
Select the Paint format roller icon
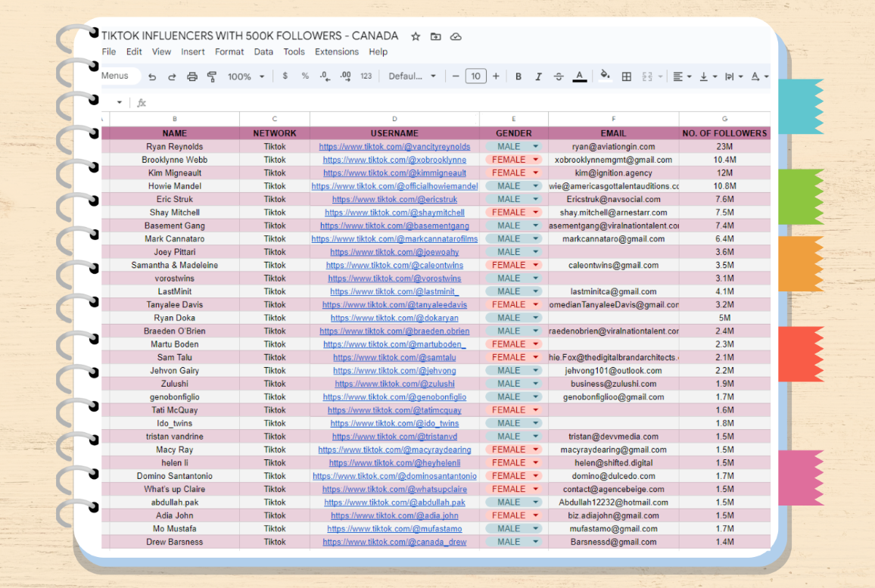point(211,76)
